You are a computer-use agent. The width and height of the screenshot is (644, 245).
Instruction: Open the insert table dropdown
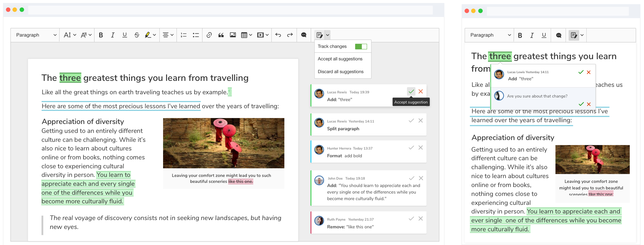pyautogui.click(x=247, y=35)
